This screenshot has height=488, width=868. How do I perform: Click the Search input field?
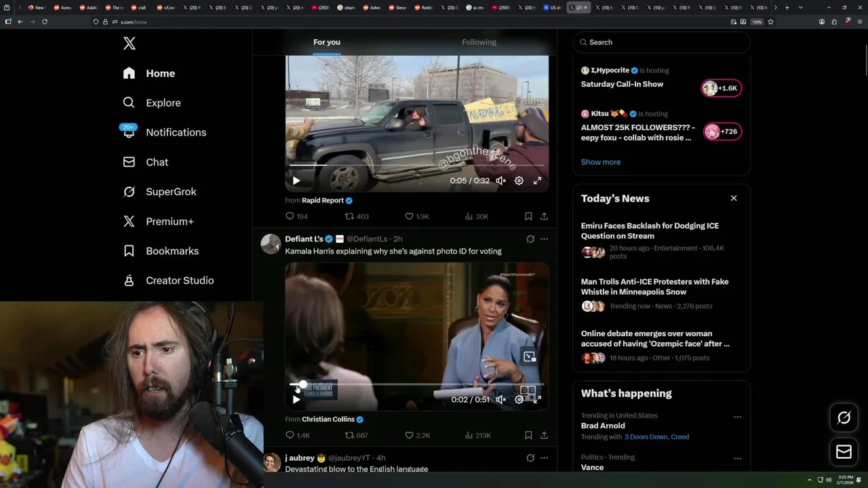click(662, 42)
